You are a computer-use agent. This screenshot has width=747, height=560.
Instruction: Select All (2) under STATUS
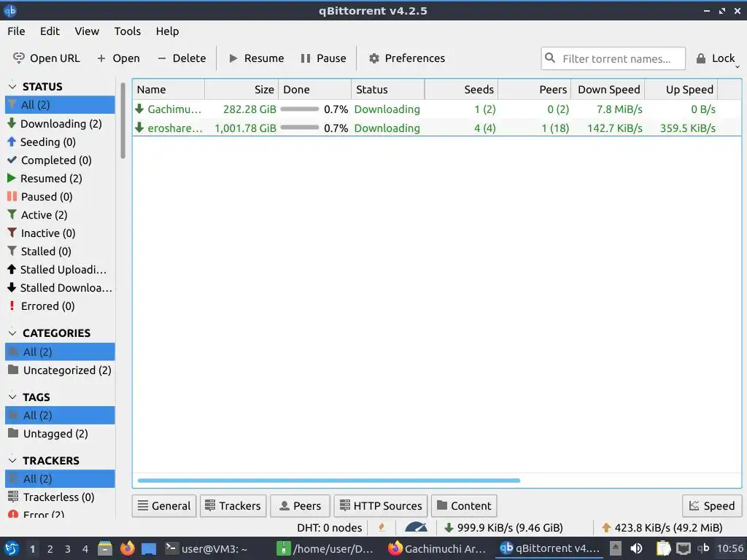60,105
